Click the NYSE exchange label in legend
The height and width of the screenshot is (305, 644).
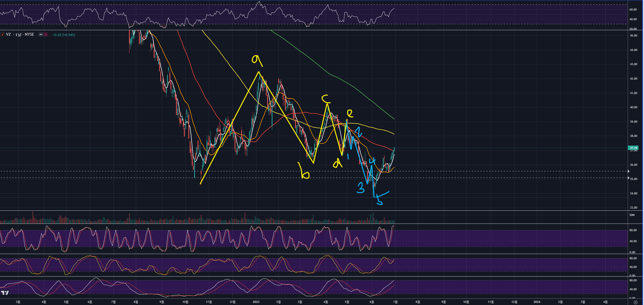(x=29, y=34)
